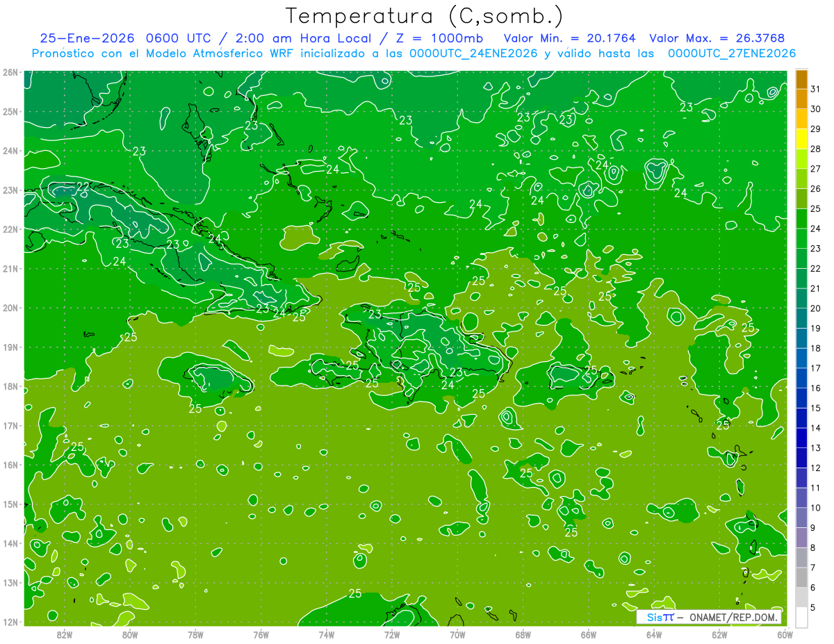Click the 20N latitude axis label
Screen dimensions: 834x644
click(10, 308)
